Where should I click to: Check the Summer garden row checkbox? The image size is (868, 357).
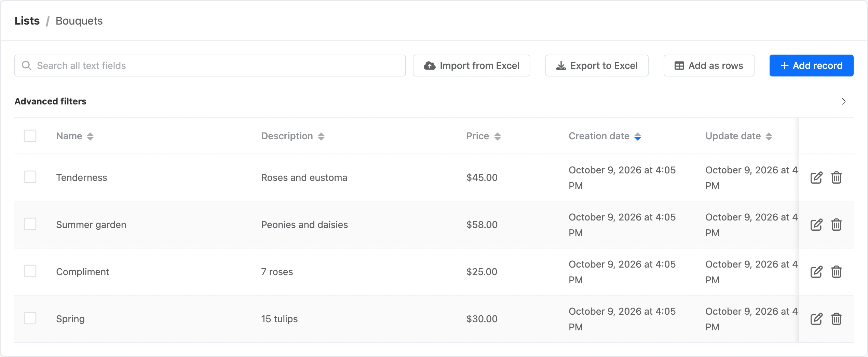pos(30,224)
